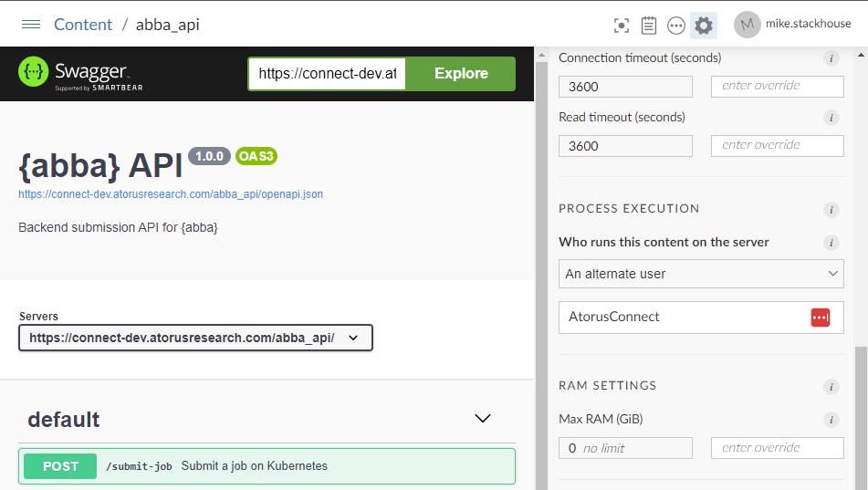The height and width of the screenshot is (490, 868).
Task: Show info for Max RAM setting
Action: pyautogui.click(x=831, y=420)
